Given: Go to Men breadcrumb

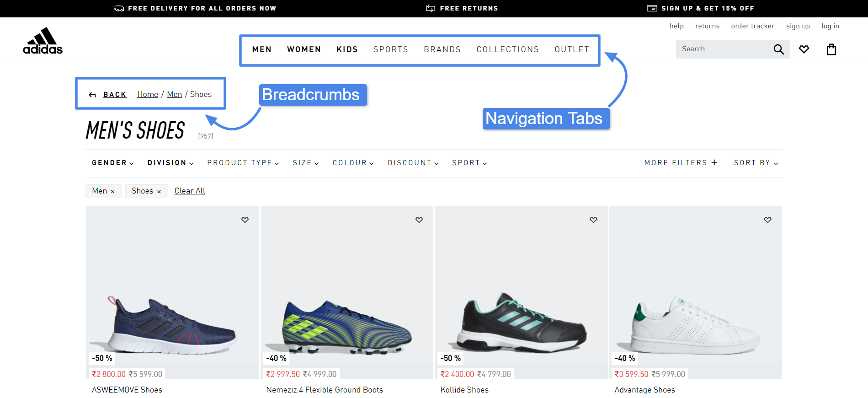Looking at the screenshot, I should tap(175, 94).
